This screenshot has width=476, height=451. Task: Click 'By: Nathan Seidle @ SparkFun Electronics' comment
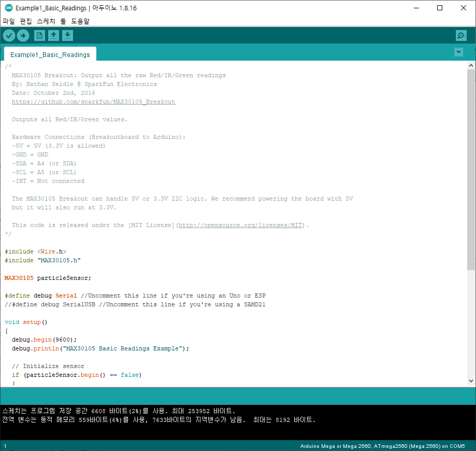point(84,84)
